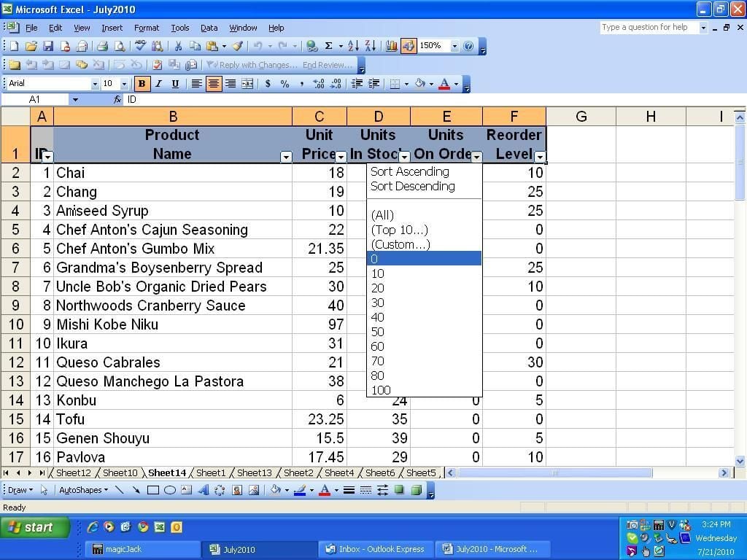This screenshot has width=747, height=560.
Task: Cut selection with the scissors icon
Action: (x=178, y=46)
